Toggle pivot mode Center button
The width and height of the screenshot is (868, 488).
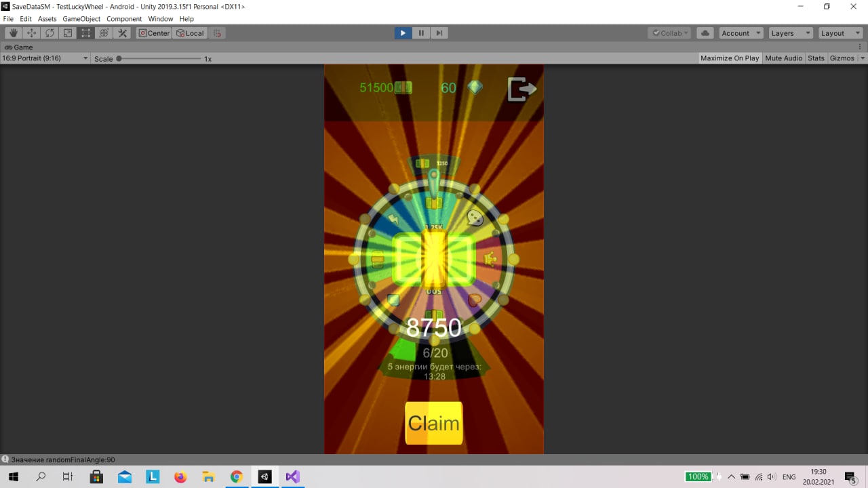pos(154,33)
